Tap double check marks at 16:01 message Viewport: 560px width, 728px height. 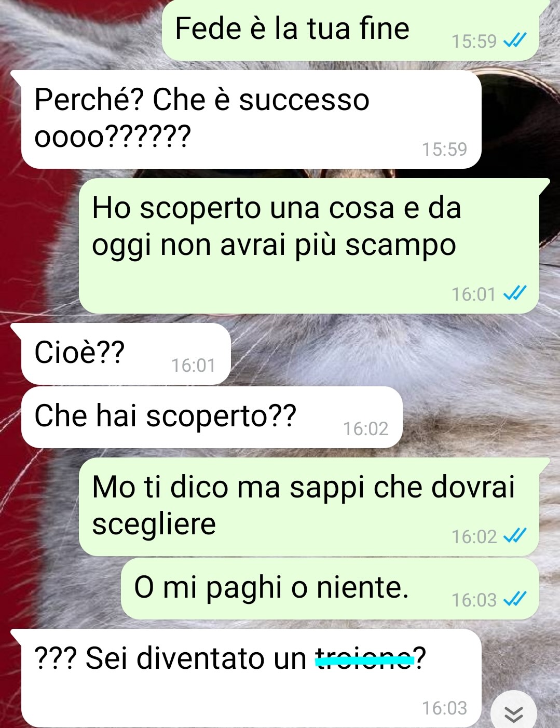pos(515,294)
